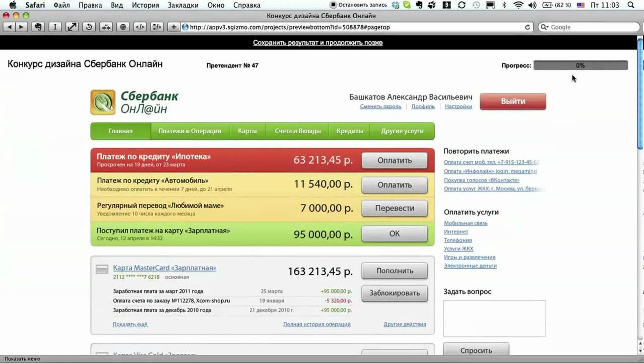Open the Справка menu
The height and width of the screenshot is (363, 644).
pos(247,5)
